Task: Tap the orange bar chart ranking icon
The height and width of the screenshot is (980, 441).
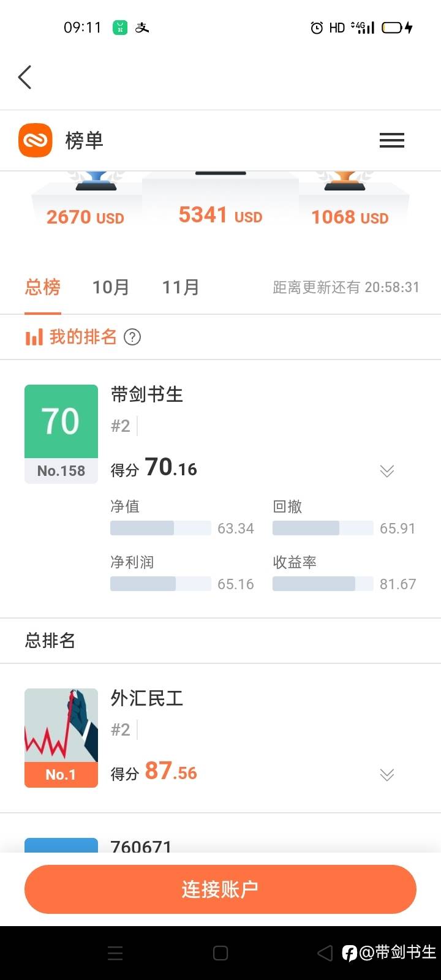Action: 34,337
